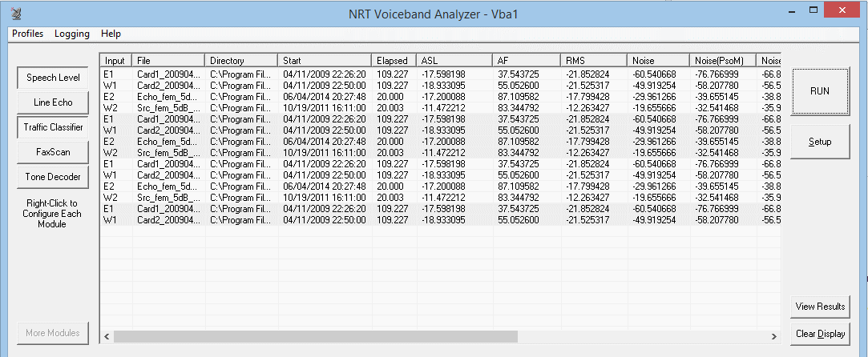Image resolution: width=868 pixels, height=357 pixels.
Task: Click the RUN button
Action: coord(820,92)
